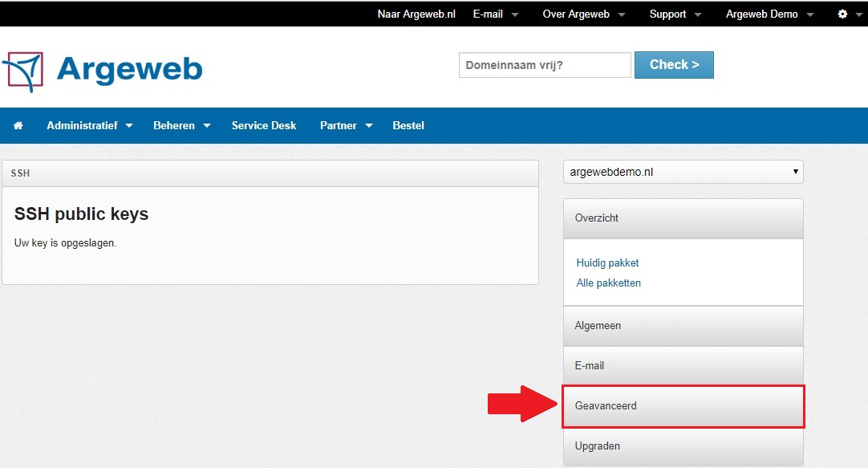Go to Bestel page
The width and height of the screenshot is (868, 468).
(408, 126)
